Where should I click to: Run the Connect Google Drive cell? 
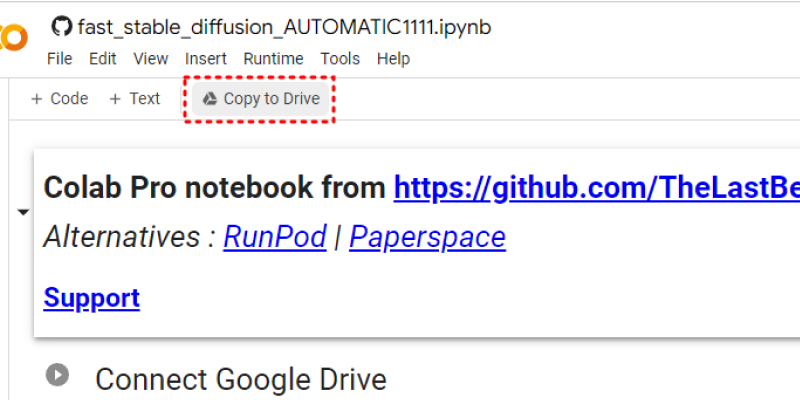click(x=57, y=375)
